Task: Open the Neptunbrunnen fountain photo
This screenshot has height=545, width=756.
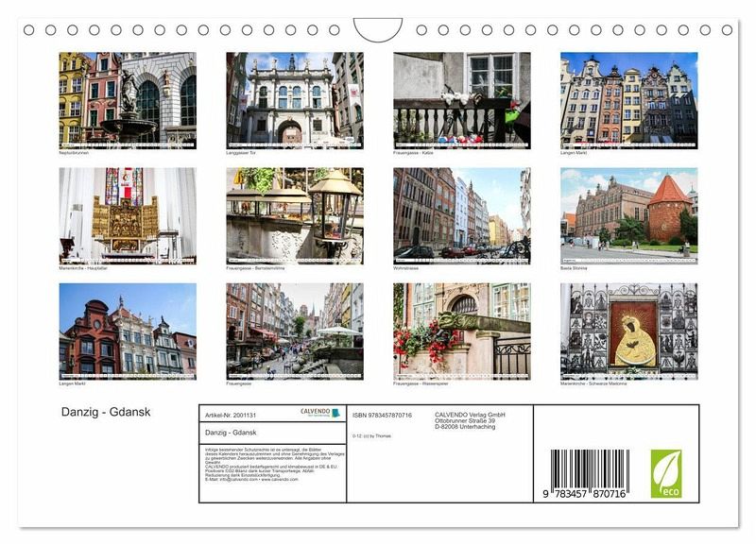Action: (128, 97)
